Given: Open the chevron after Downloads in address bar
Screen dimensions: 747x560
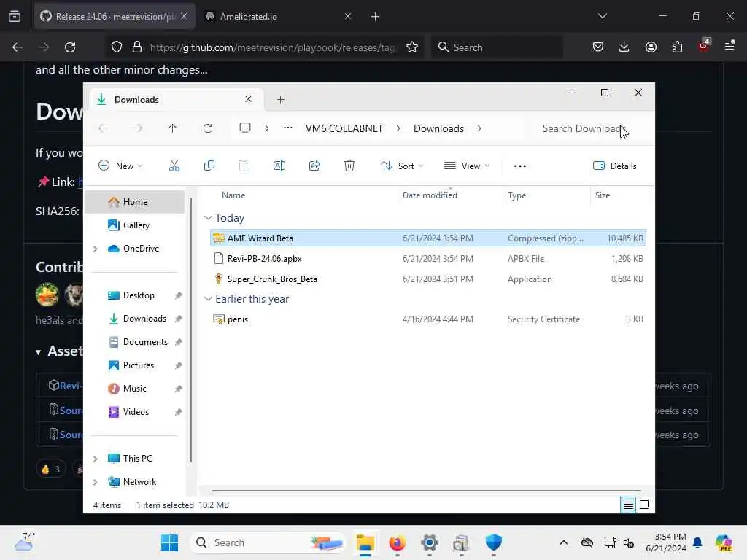Looking at the screenshot, I should tap(479, 128).
